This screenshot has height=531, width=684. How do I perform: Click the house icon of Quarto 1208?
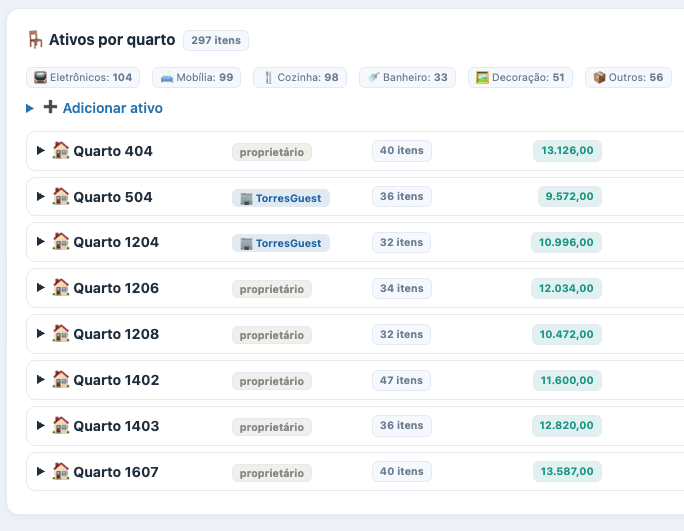click(61, 333)
